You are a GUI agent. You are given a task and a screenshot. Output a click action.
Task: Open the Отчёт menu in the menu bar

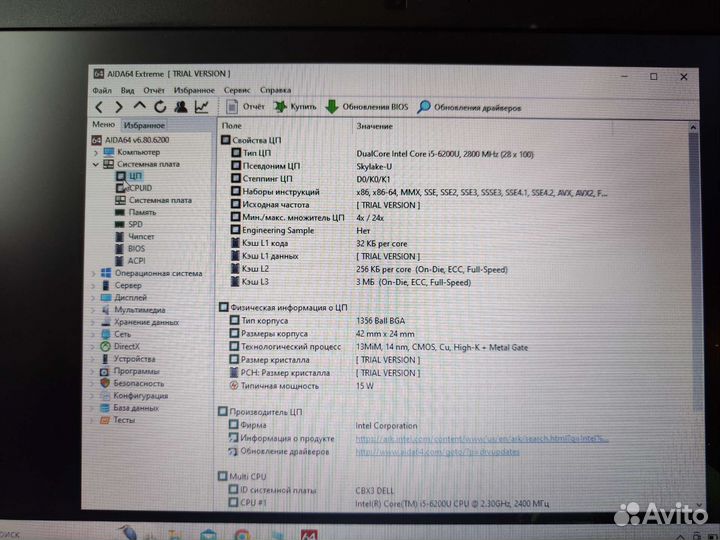[x=153, y=90]
